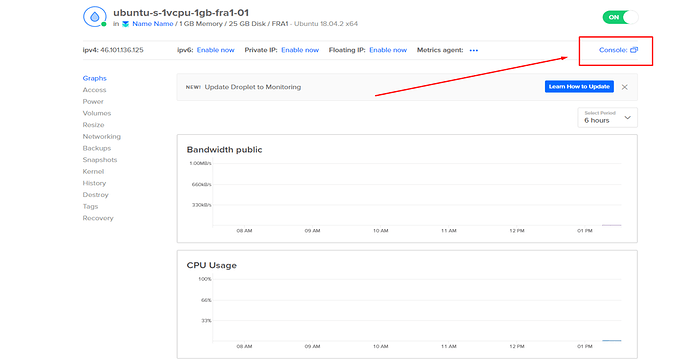
Task: Click the CPU Usage chart heading
Action: pyautogui.click(x=212, y=265)
